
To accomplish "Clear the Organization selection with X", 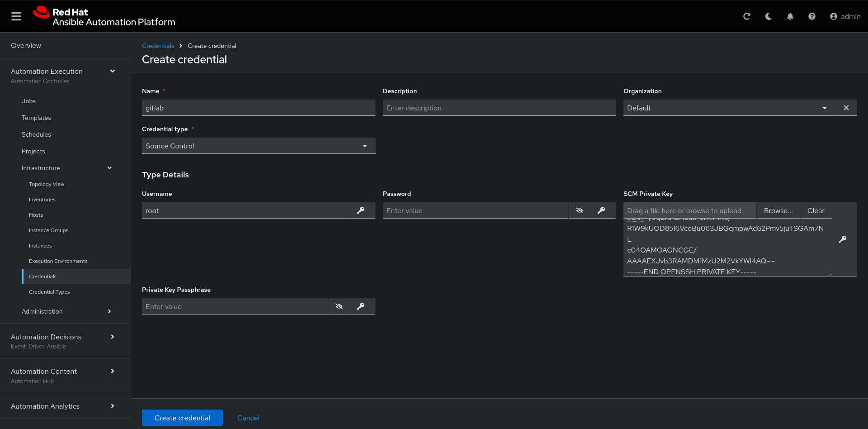I will point(846,108).
